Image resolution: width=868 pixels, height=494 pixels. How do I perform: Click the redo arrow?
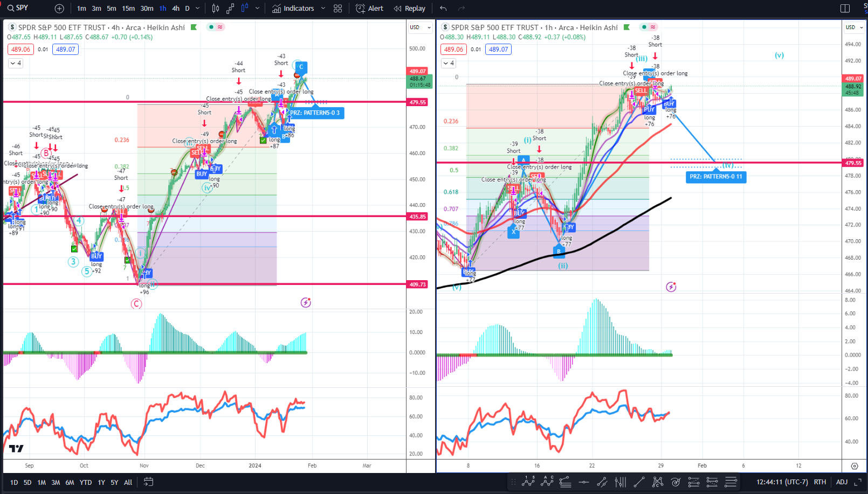(x=461, y=8)
